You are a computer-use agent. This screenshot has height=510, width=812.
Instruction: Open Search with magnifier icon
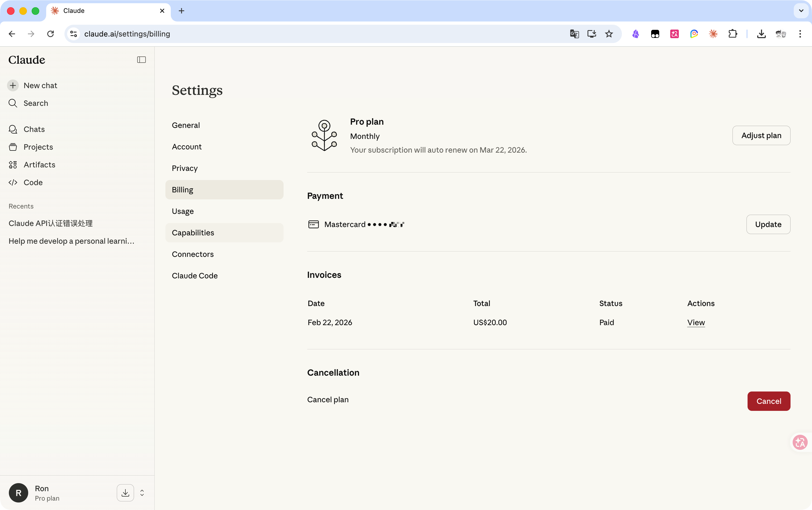click(28, 103)
